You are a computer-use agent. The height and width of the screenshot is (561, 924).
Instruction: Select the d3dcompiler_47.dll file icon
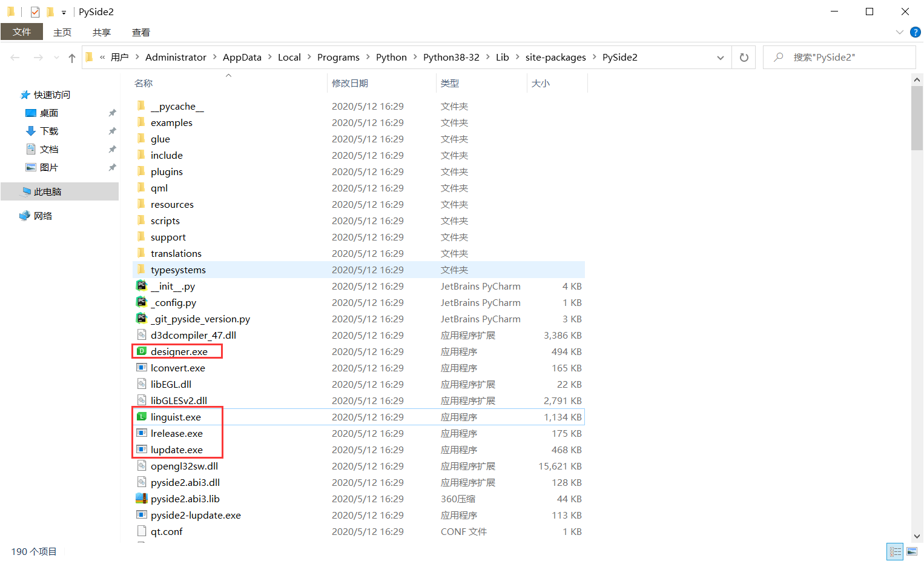pos(142,335)
